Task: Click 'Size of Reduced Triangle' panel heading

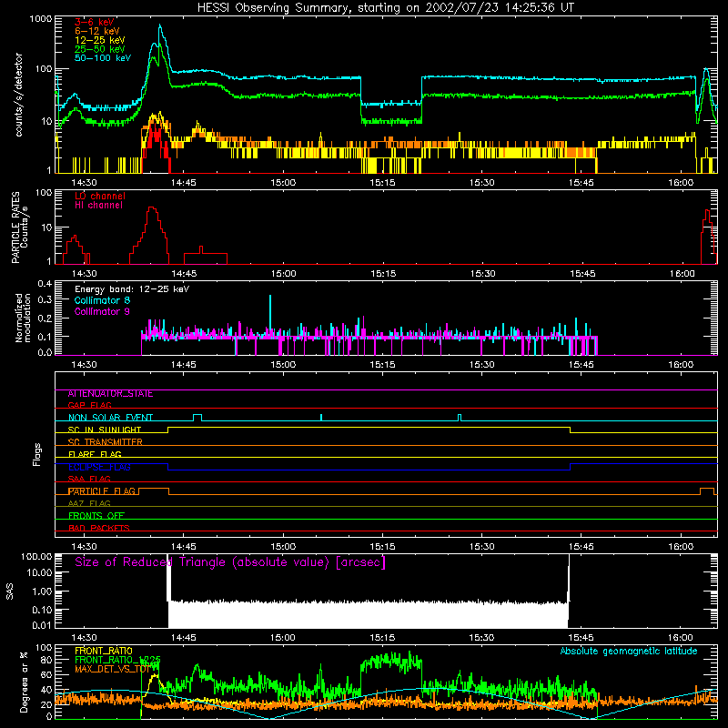Action: [230, 562]
